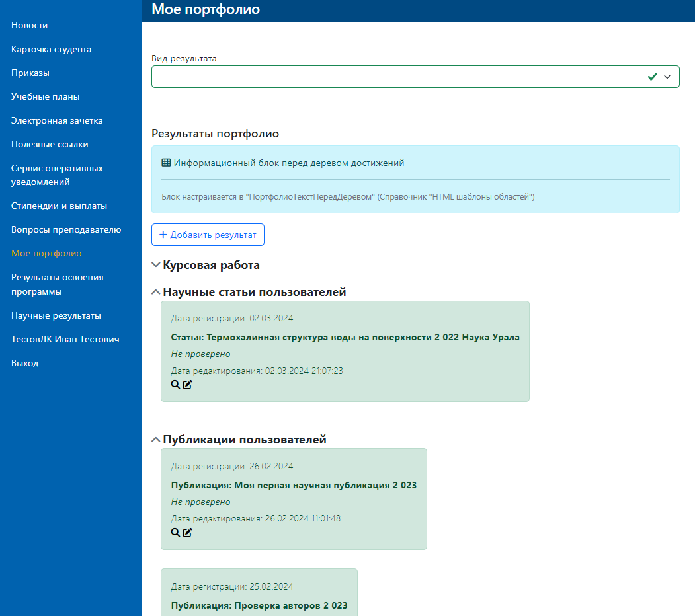View details of Моя первая научная публикация
Image resolution: width=695 pixels, height=616 pixels.
coord(175,533)
